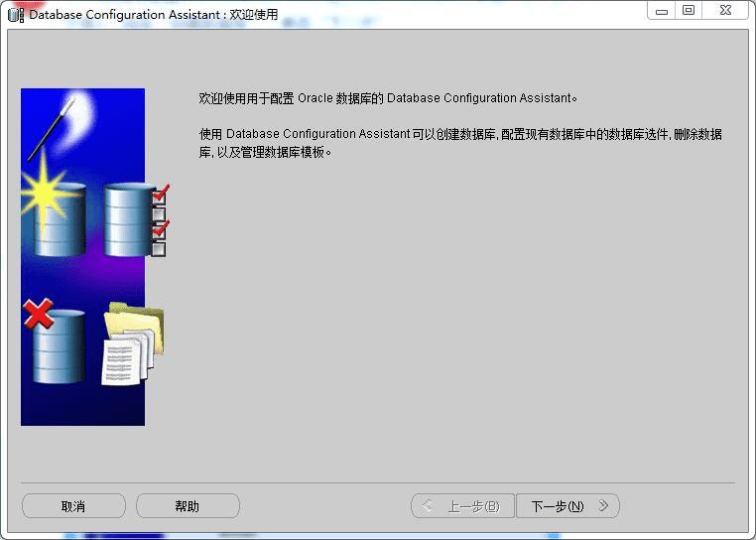Image resolution: width=756 pixels, height=540 pixels.
Task: Proceed with the 下一步(N) button
Action: [567, 505]
